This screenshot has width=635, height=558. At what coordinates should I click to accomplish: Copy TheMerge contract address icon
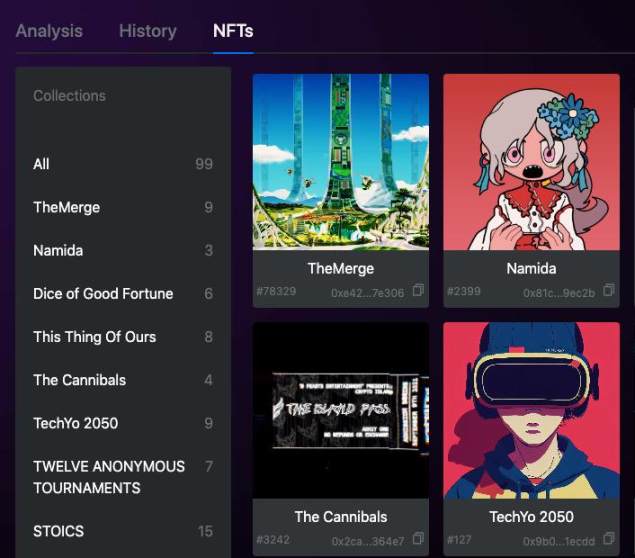418,290
